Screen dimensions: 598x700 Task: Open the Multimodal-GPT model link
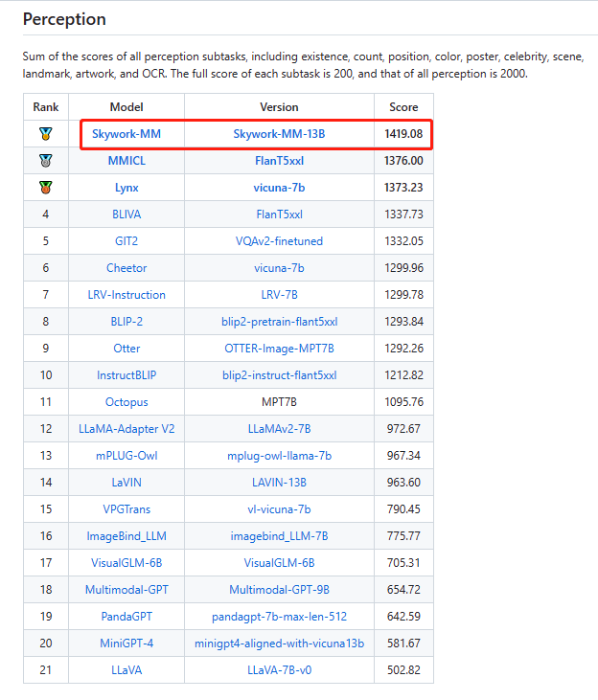[126, 589]
